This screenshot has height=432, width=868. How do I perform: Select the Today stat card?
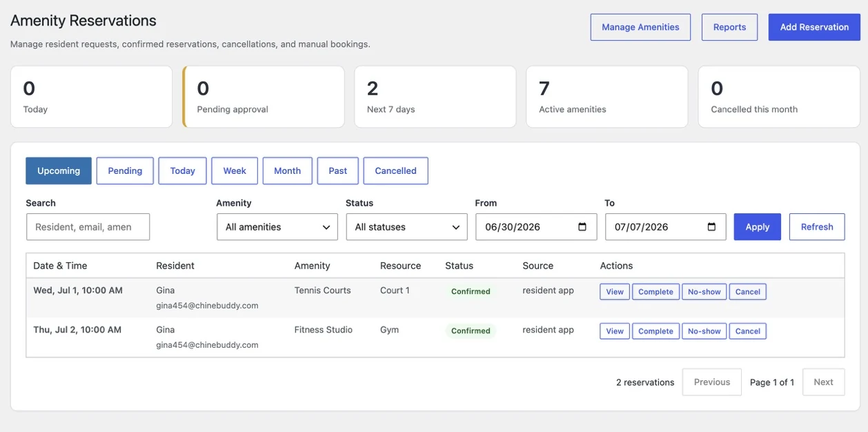pos(91,97)
